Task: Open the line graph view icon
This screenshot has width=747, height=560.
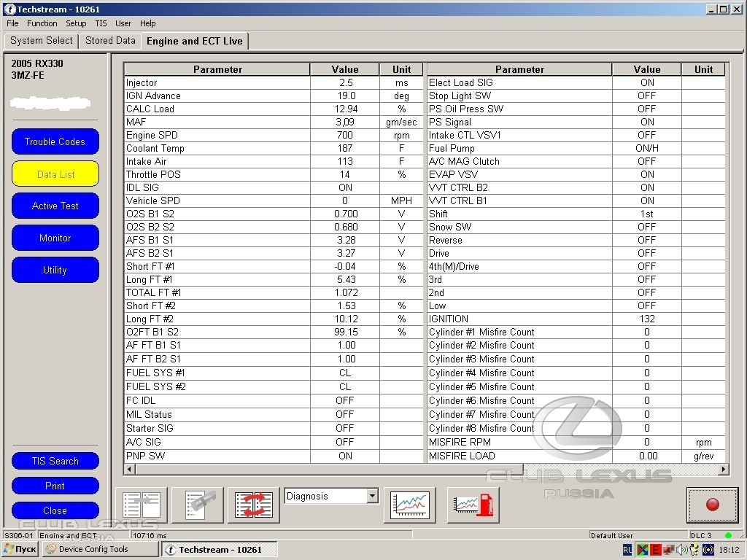Action: point(410,505)
